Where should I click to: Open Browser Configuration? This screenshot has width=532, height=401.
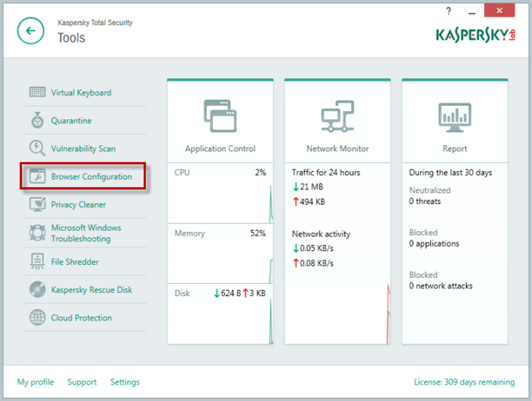click(91, 176)
